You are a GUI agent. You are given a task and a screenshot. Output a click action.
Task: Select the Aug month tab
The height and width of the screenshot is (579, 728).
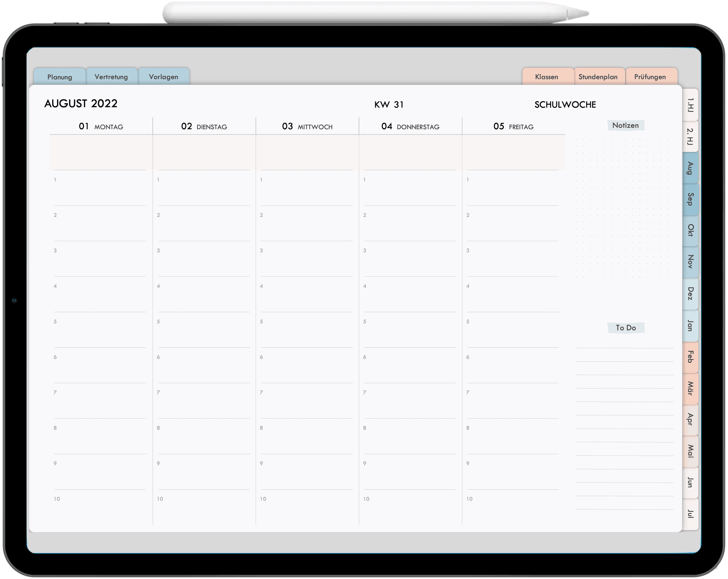691,168
